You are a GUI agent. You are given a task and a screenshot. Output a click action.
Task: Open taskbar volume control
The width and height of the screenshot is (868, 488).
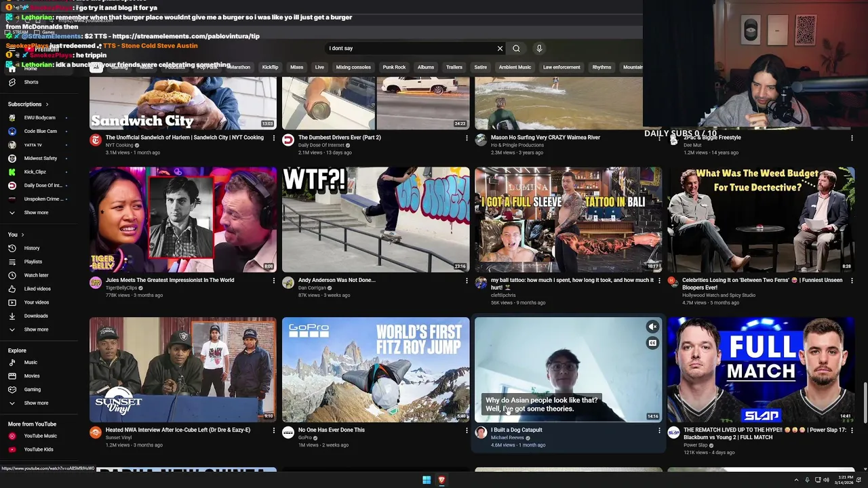click(826, 480)
